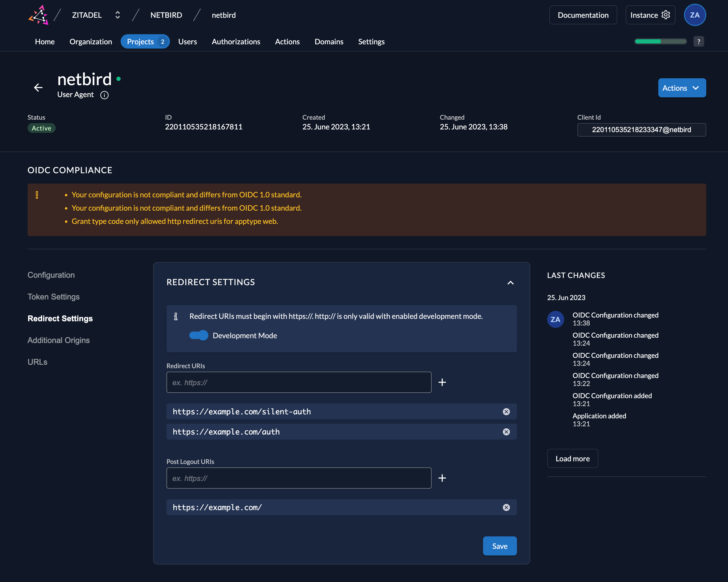The width and height of the screenshot is (728, 582).
Task: Switch to the Users tab
Action: tap(187, 42)
